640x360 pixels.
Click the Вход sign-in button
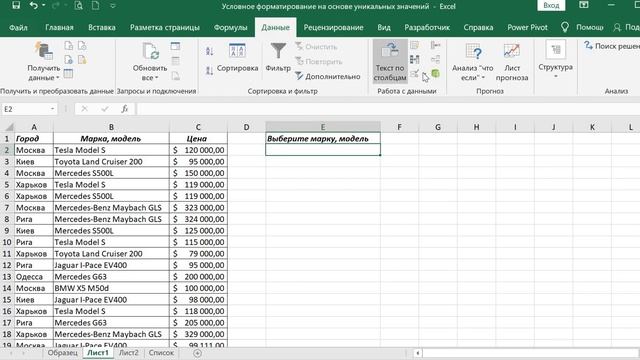(x=551, y=5)
